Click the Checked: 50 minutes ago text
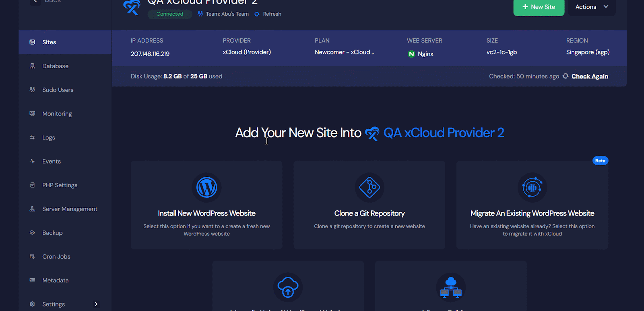This screenshot has width=644, height=311. [x=524, y=76]
